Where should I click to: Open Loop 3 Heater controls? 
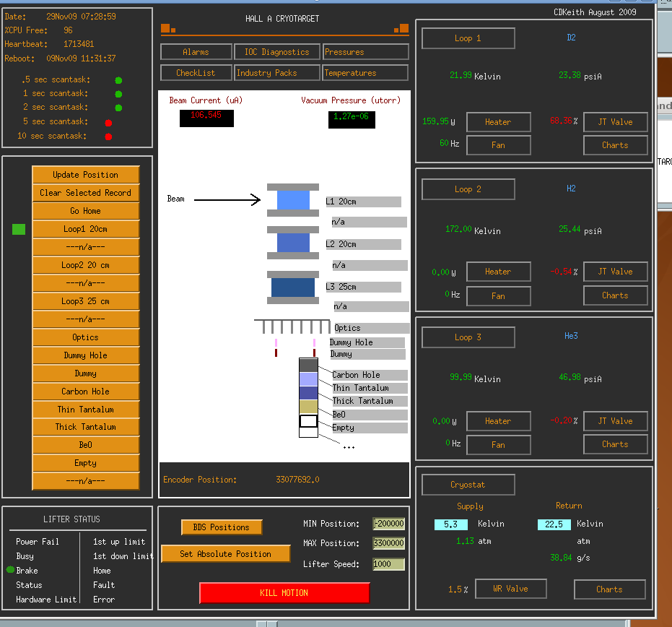[499, 421]
